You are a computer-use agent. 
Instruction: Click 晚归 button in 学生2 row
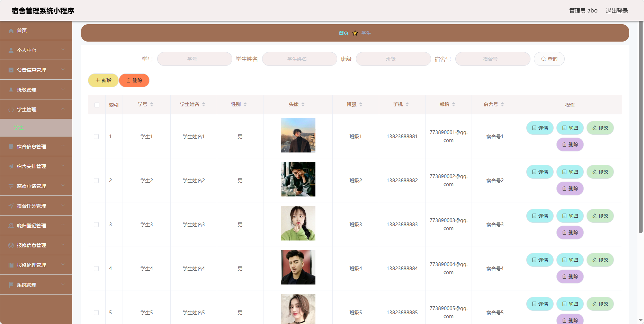pos(570,172)
